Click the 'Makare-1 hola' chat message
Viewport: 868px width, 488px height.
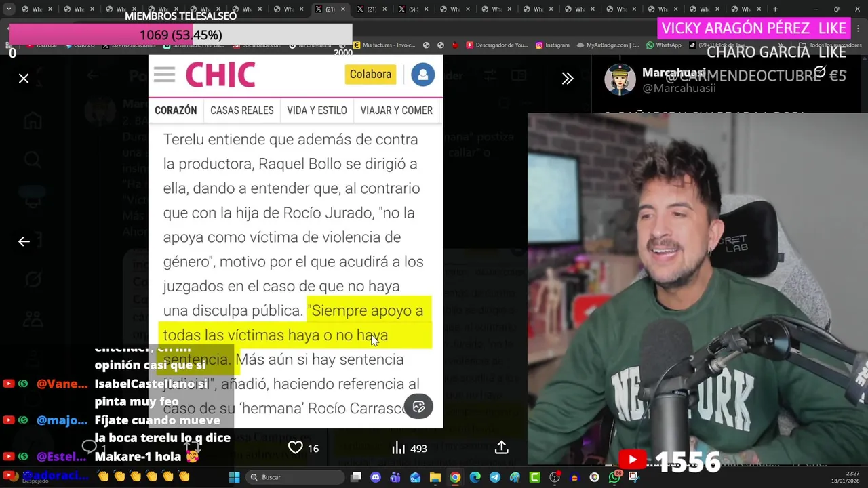pos(146,457)
